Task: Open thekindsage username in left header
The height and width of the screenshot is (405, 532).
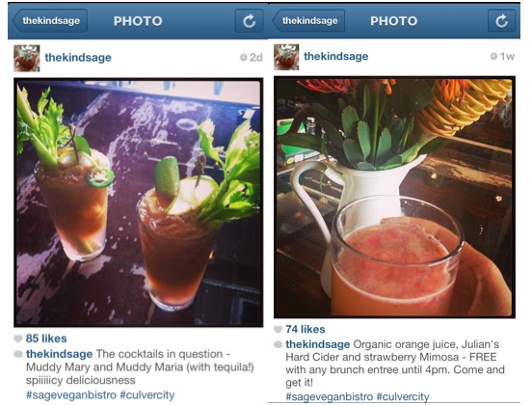Action: 78,57
